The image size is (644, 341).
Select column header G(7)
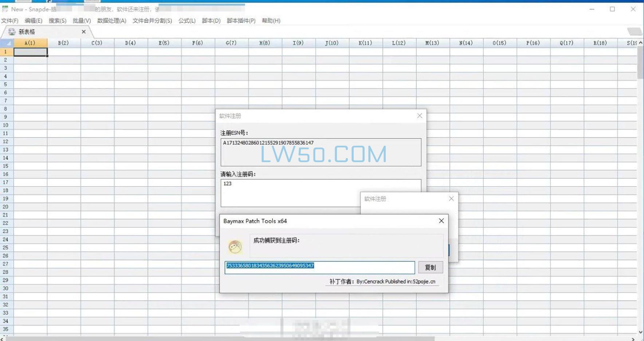click(231, 43)
